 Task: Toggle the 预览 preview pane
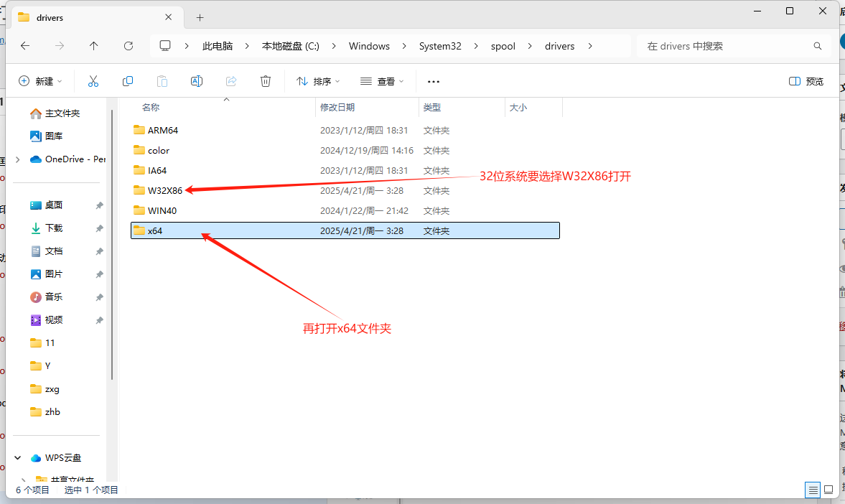click(806, 81)
